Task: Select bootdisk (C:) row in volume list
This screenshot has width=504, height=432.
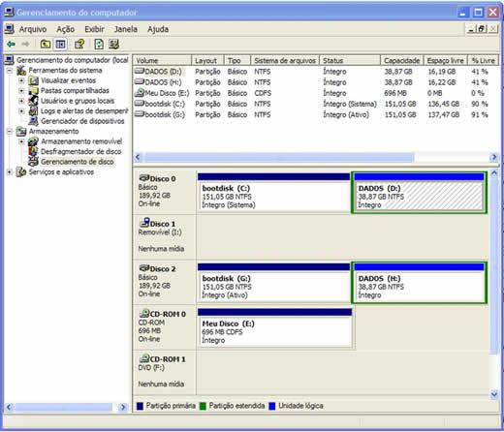Action: 316,104
